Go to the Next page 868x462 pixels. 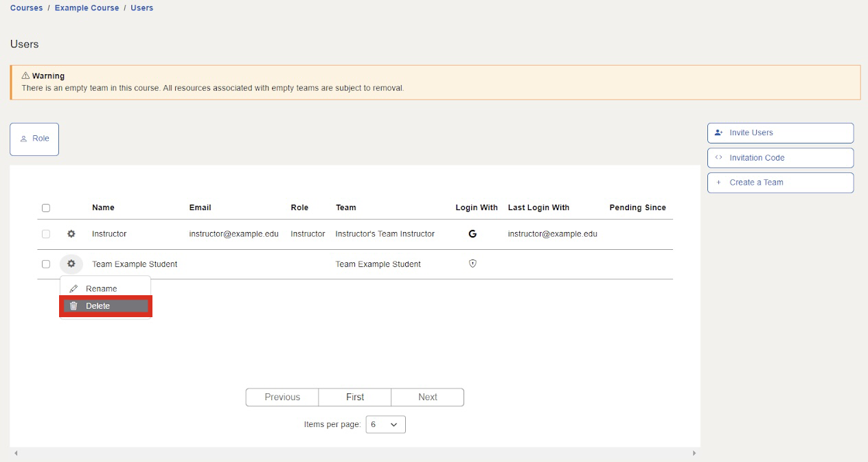[x=428, y=397]
